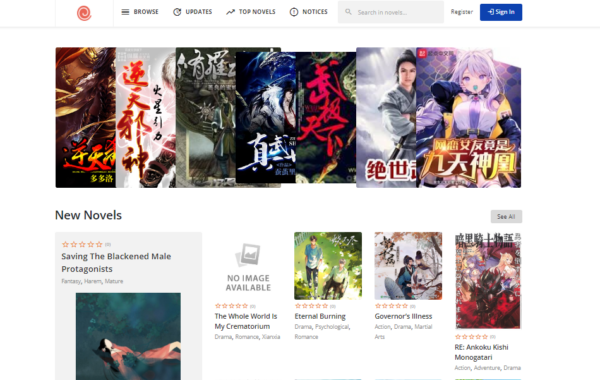The height and width of the screenshot is (380, 600).
Task: Open the purple-haired anime girl carousel cover
Action: (468, 117)
